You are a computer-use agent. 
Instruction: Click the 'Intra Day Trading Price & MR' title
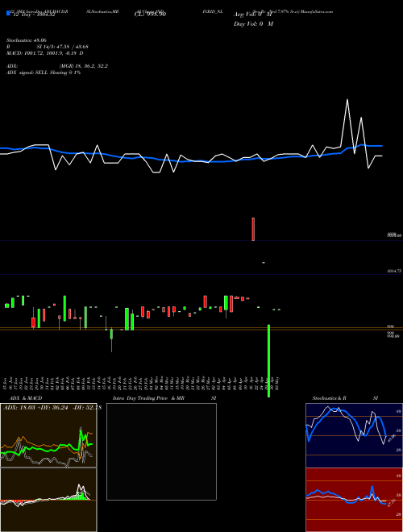tap(149, 398)
